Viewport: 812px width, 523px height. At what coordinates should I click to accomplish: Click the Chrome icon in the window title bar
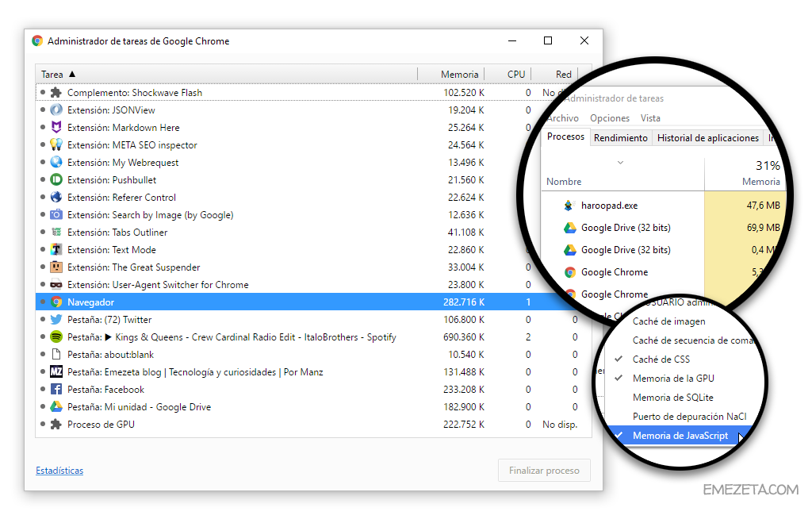(x=36, y=41)
